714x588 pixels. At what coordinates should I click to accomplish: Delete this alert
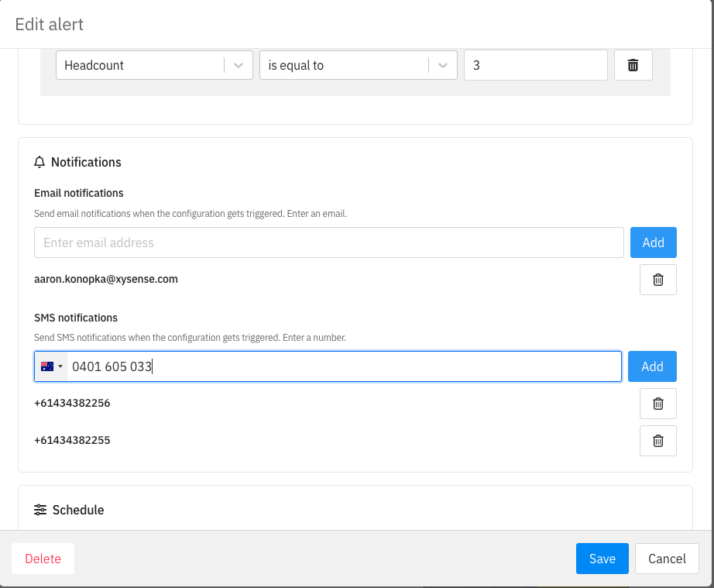coord(43,559)
